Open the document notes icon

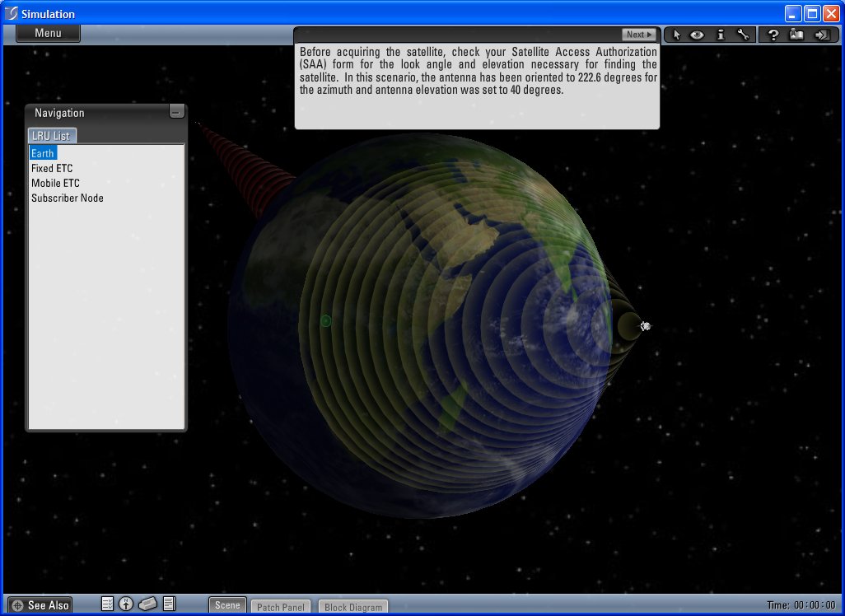[169, 604]
